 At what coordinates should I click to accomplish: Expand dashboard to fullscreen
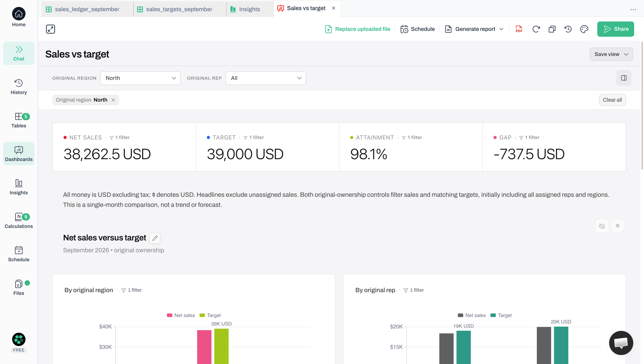51,29
